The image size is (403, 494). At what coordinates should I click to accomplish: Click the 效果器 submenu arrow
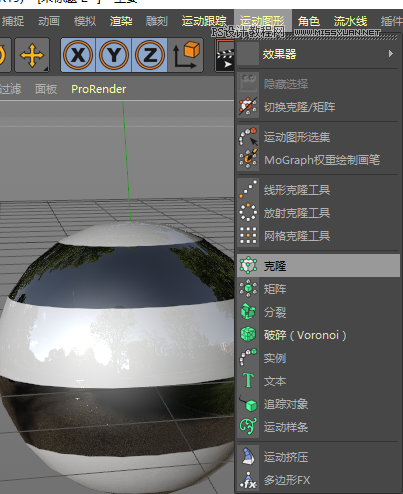tap(391, 54)
